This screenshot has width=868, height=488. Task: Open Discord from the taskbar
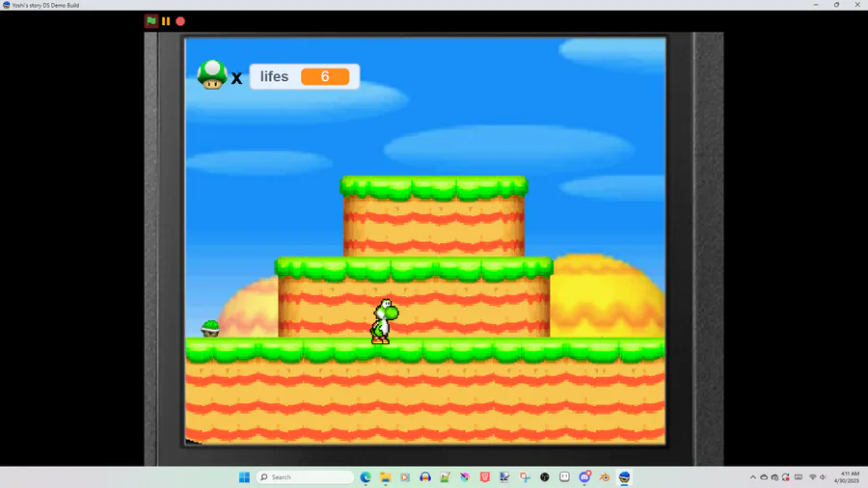(584, 477)
